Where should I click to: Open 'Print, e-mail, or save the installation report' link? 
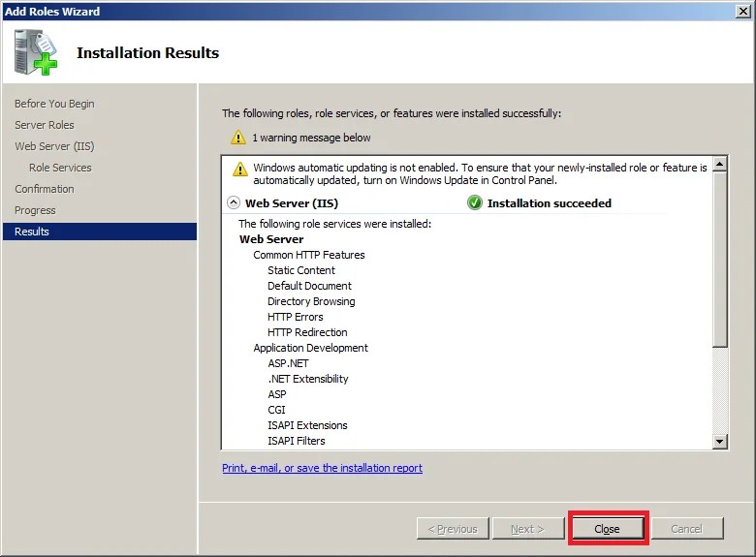click(322, 468)
